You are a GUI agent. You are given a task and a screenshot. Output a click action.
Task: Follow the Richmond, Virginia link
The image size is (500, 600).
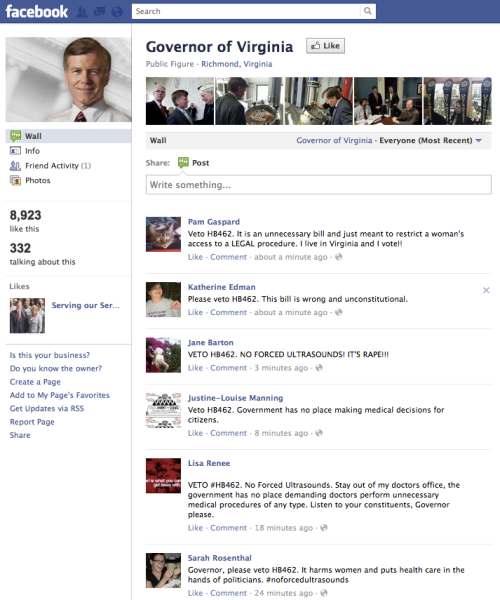coord(237,64)
